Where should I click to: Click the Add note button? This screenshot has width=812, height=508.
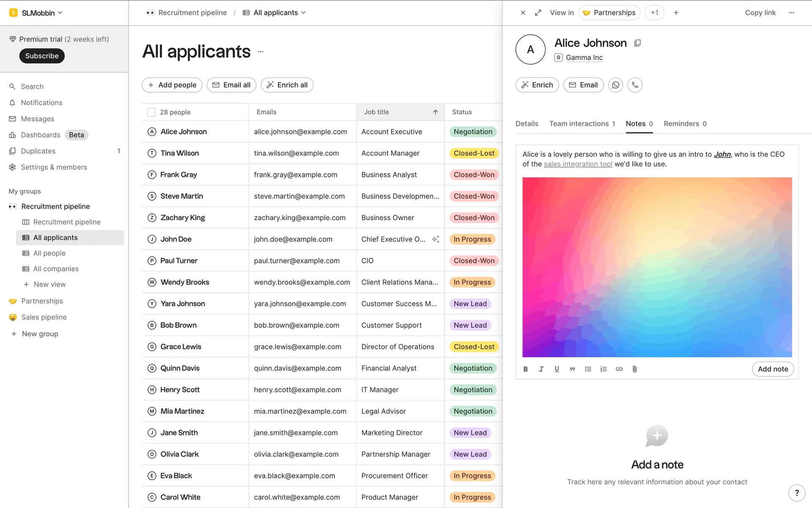(x=773, y=369)
